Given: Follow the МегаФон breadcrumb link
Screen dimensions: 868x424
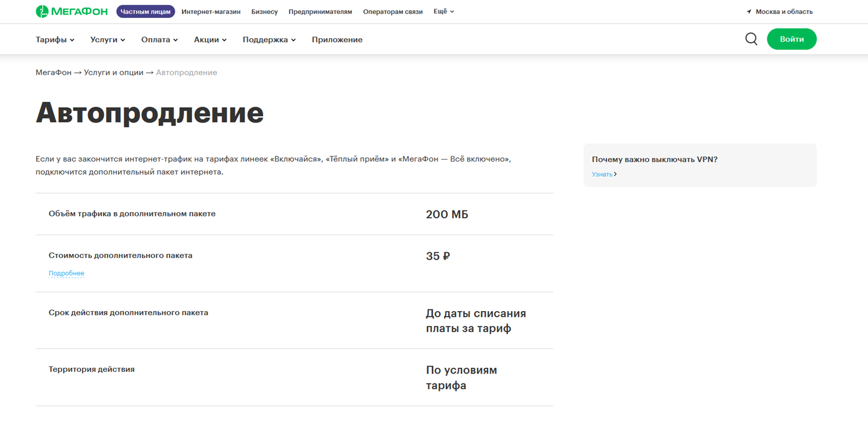Looking at the screenshot, I should tap(54, 72).
